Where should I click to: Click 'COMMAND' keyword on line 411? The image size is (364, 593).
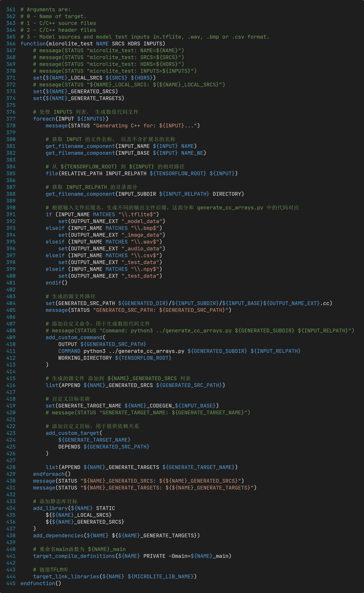click(69, 351)
